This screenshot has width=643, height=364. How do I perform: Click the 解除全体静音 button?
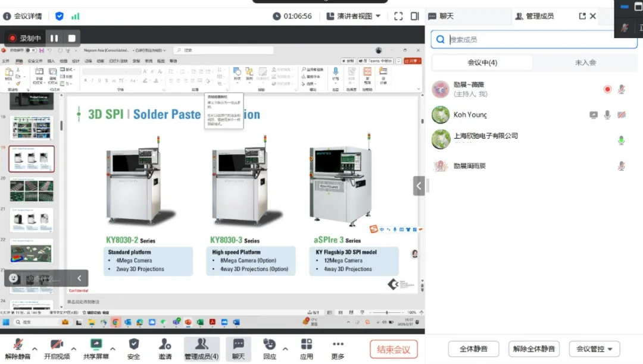coord(534,349)
